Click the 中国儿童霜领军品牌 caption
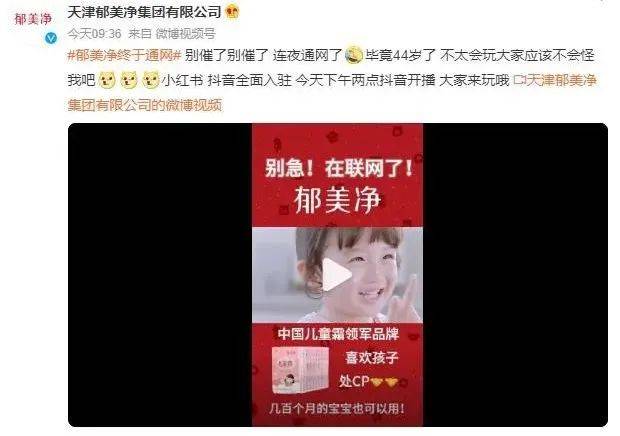The width and height of the screenshot is (620, 436). [338, 334]
